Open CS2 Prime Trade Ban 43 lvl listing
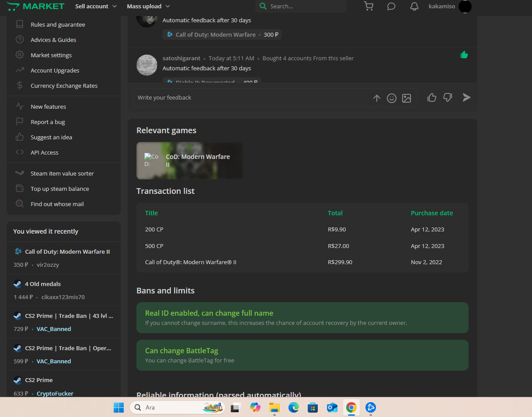Screen dimensions: 532x417 [69, 316]
